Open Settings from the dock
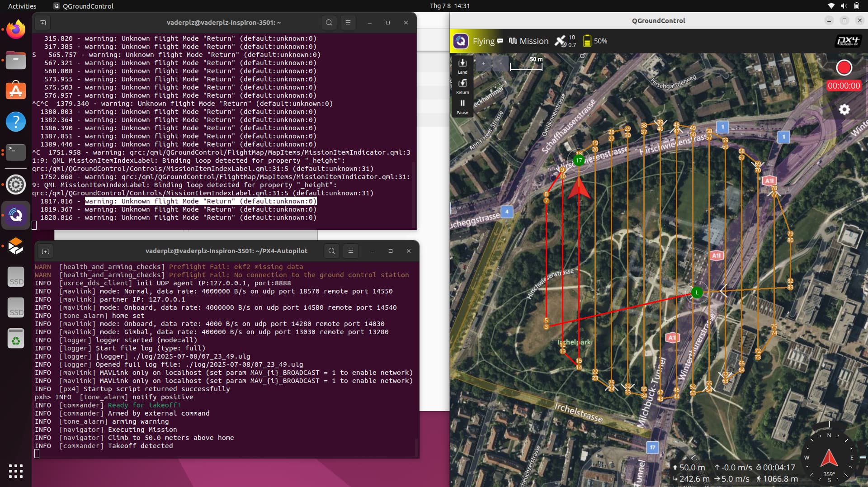The image size is (868, 487). tap(16, 184)
